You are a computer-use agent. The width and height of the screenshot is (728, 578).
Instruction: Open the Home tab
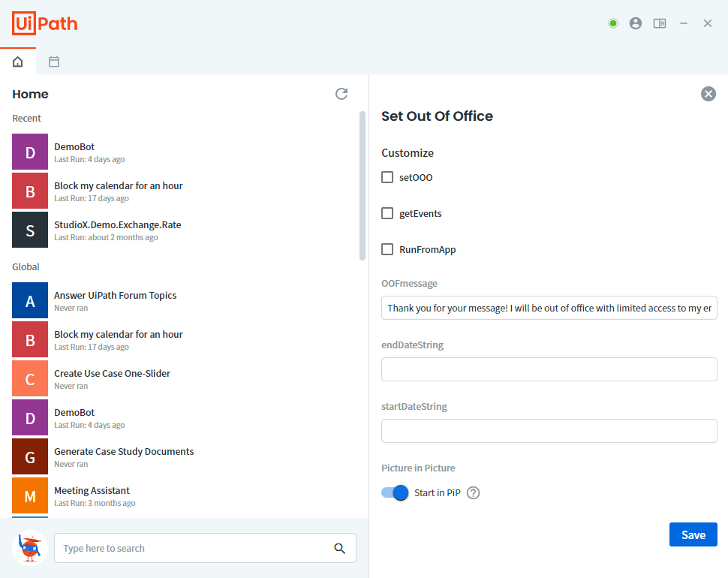pos(18,62)
